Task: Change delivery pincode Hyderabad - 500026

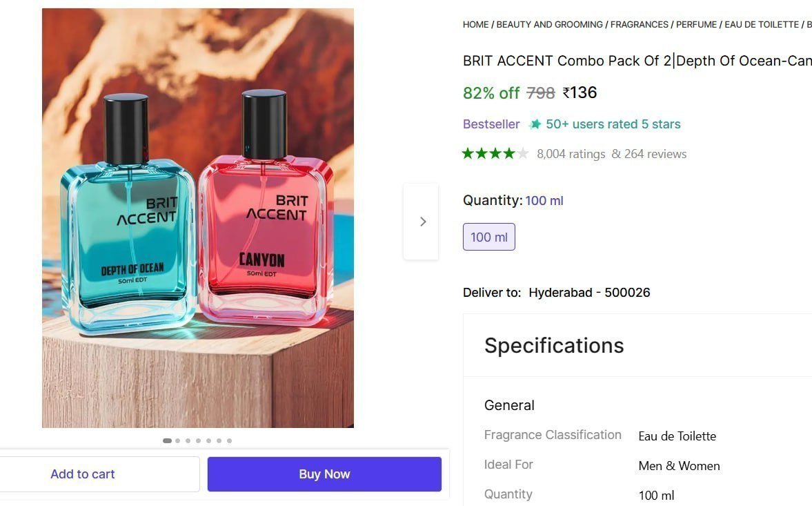Action: pyautogui.click(x=588, y=292)
